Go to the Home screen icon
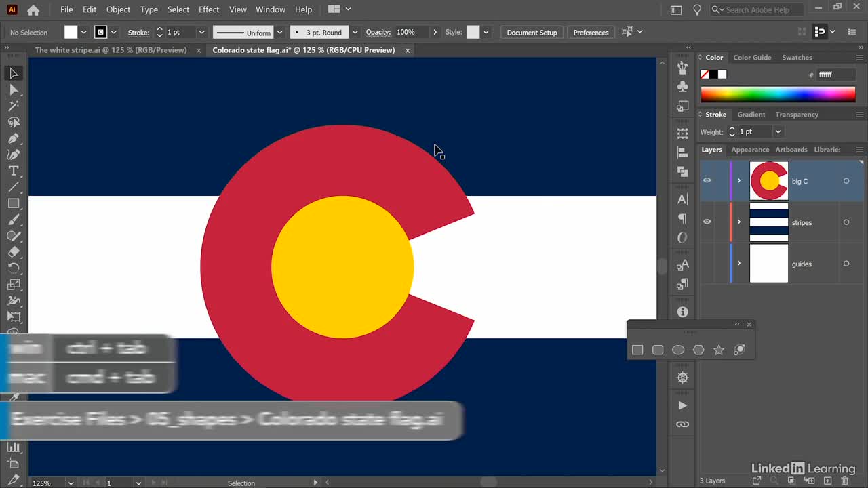The width and height of the screenshot is (868, 488). pos(33,10)
